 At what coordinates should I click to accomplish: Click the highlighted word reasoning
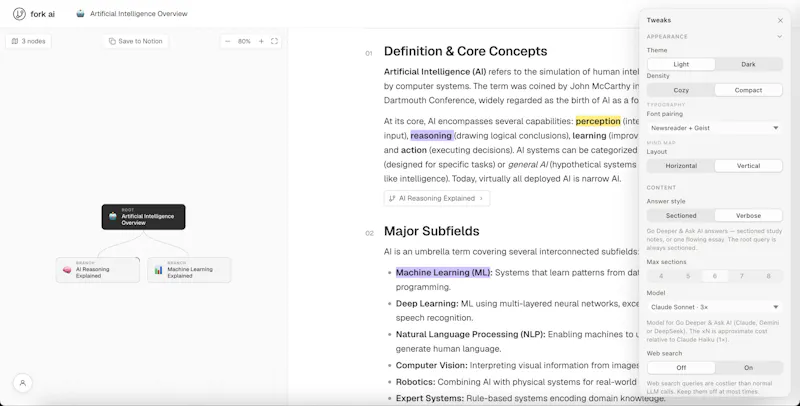coord(431,136)
